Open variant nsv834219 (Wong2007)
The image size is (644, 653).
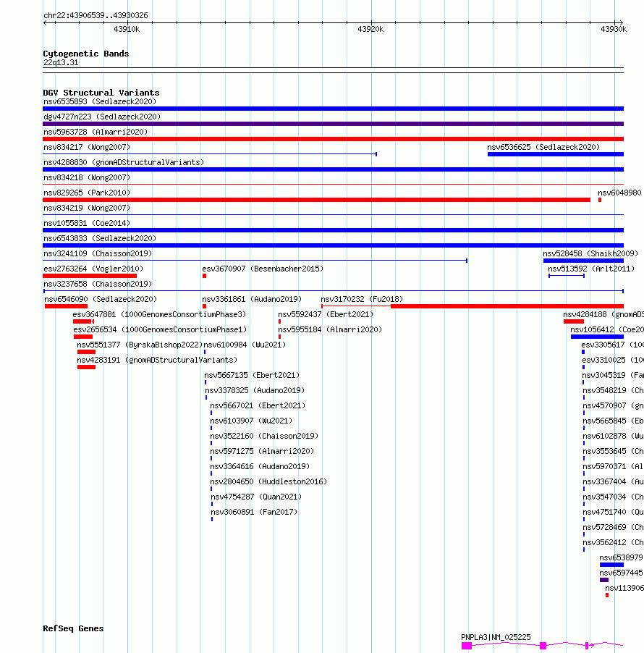click(87, 208)
